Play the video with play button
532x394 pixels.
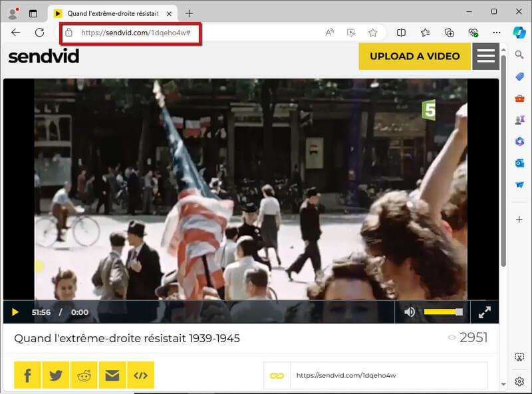click(15, 312)
